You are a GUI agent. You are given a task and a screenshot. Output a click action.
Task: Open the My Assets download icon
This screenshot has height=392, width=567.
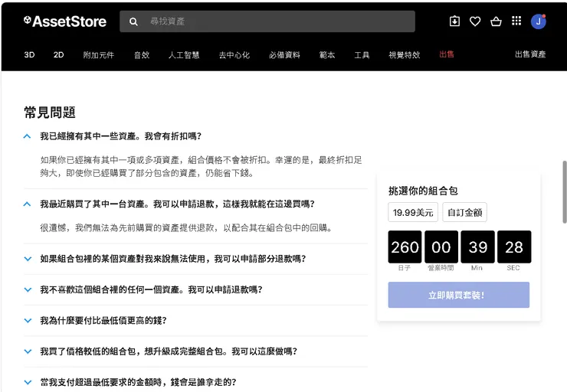(x=454, y=21)
